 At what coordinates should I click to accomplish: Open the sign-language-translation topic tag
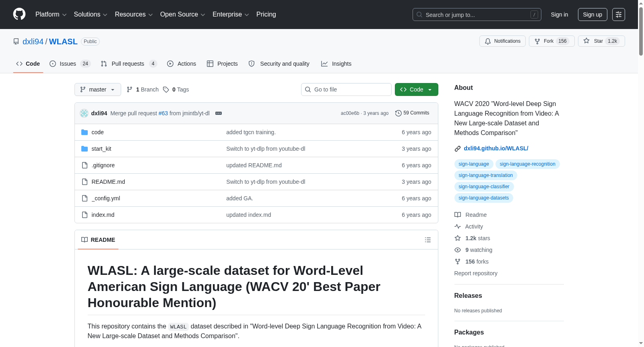[x=485, y=175]
